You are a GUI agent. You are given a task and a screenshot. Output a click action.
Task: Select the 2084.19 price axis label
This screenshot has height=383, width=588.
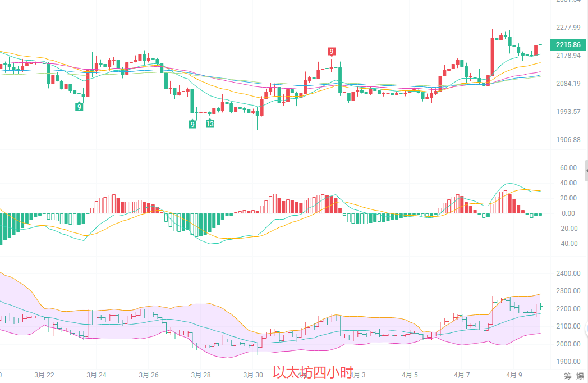(568, 84)
